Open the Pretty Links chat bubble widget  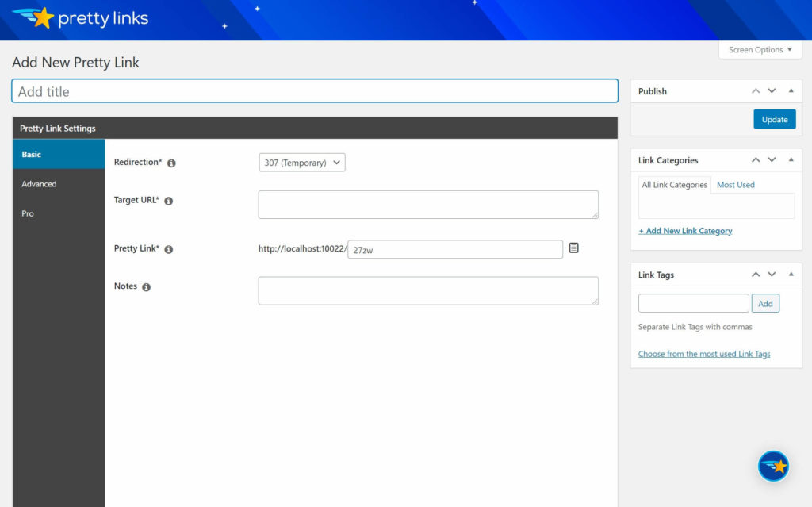click(773, 466)
